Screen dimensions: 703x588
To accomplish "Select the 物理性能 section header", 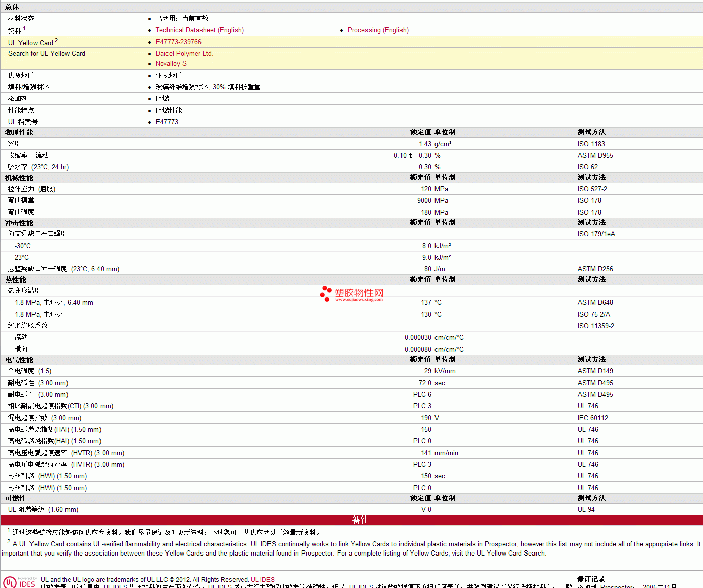I will click(x=19, y=132).
